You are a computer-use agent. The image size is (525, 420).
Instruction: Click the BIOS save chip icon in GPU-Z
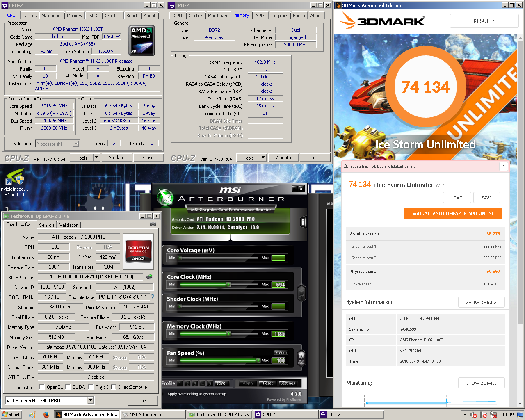pyautogui.click(x=149, y=277)
